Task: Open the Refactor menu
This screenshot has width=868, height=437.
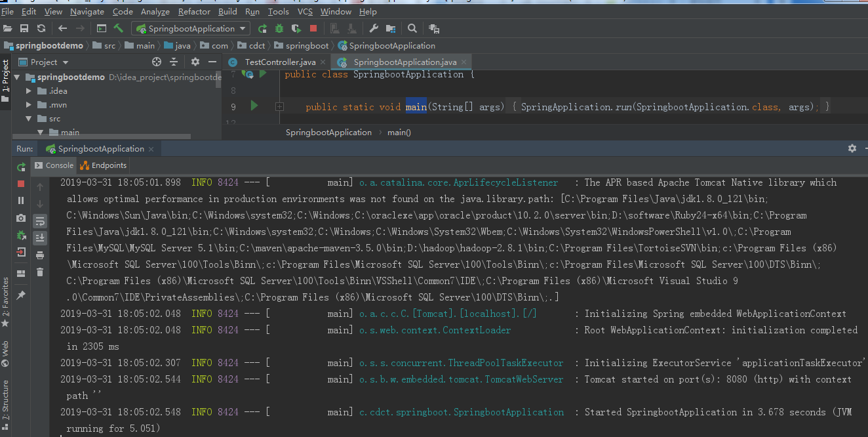Action: pyautogui.click(x=194, y=11)
